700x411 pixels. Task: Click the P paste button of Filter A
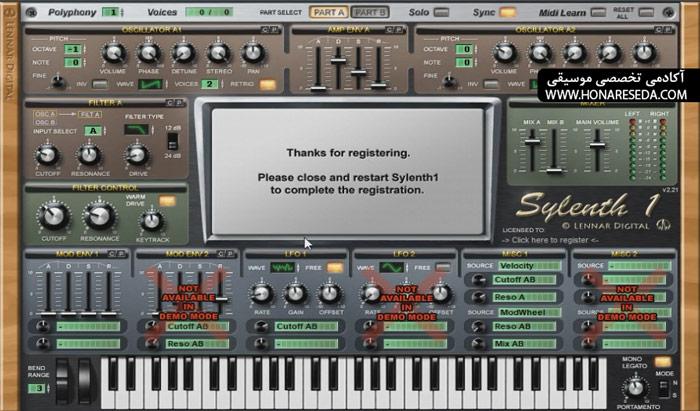179,103
